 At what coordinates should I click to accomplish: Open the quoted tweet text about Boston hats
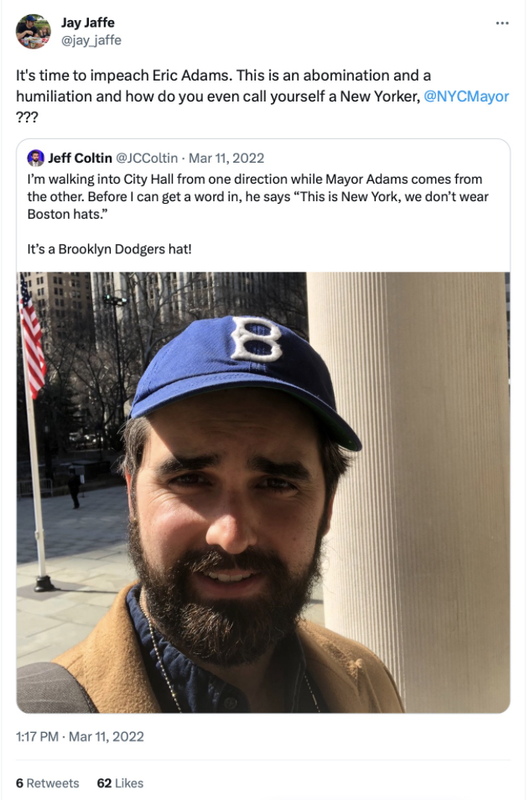pyautogui.click(x=258, y=196)
